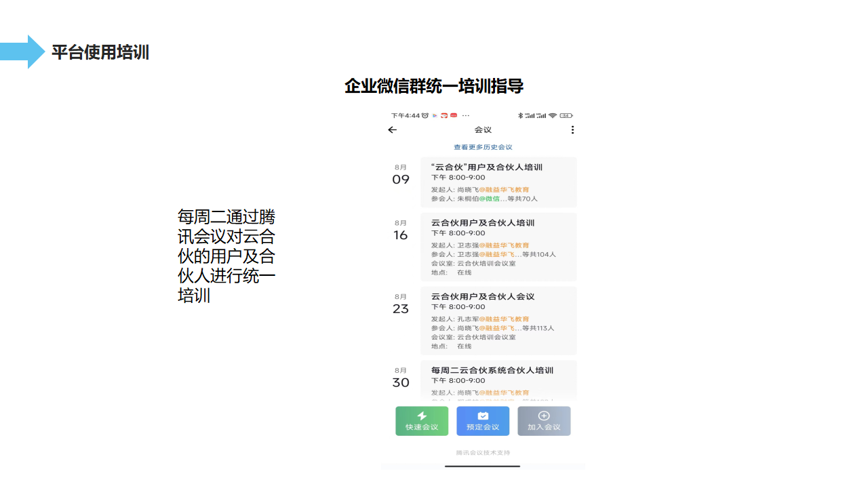Click the 发起人: 孔志军 organizer line
The height and width of the screenshot is (488, 868).
coord(480,319)
